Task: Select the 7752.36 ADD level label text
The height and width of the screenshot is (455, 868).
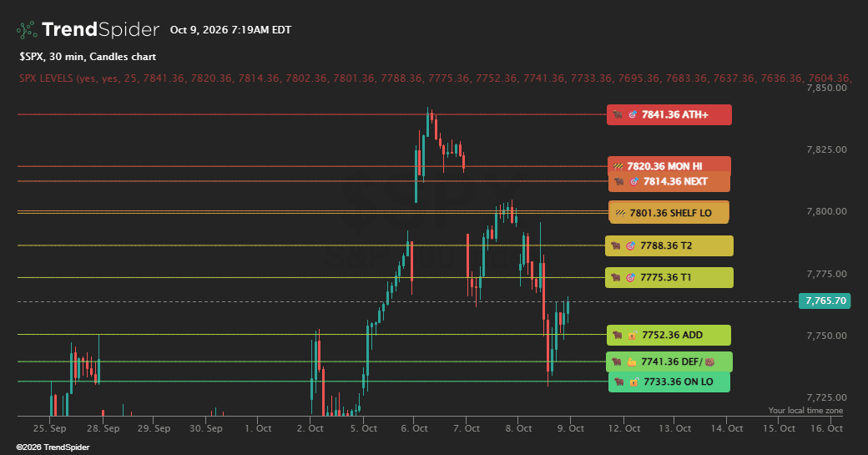Action: click(672, 336)
